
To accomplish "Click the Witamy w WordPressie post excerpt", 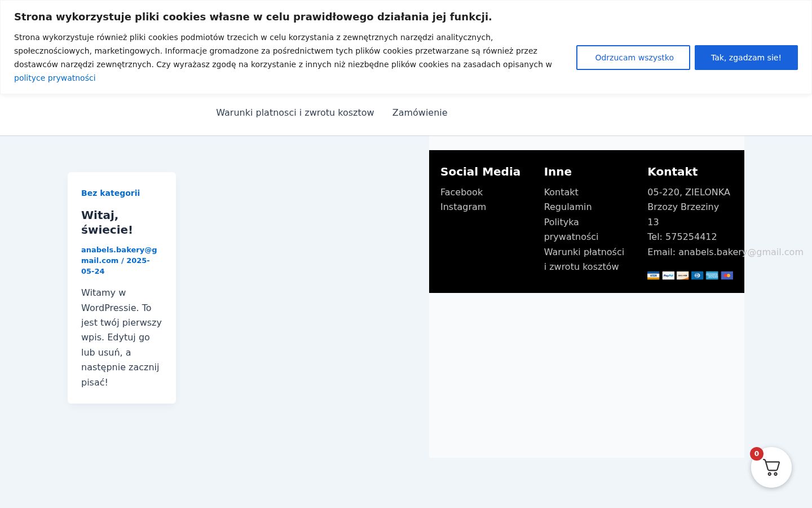I will click(x=121, y=338).
